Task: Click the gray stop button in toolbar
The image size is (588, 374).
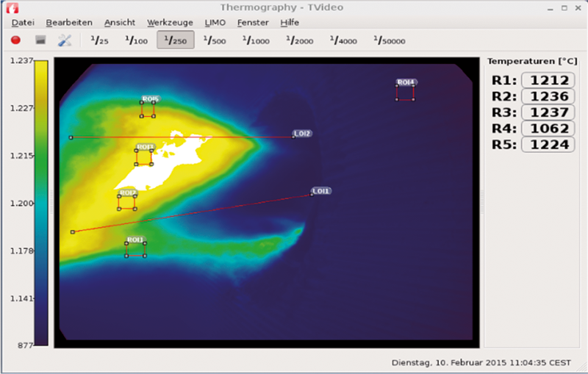Action: click(x=40, y=40)
